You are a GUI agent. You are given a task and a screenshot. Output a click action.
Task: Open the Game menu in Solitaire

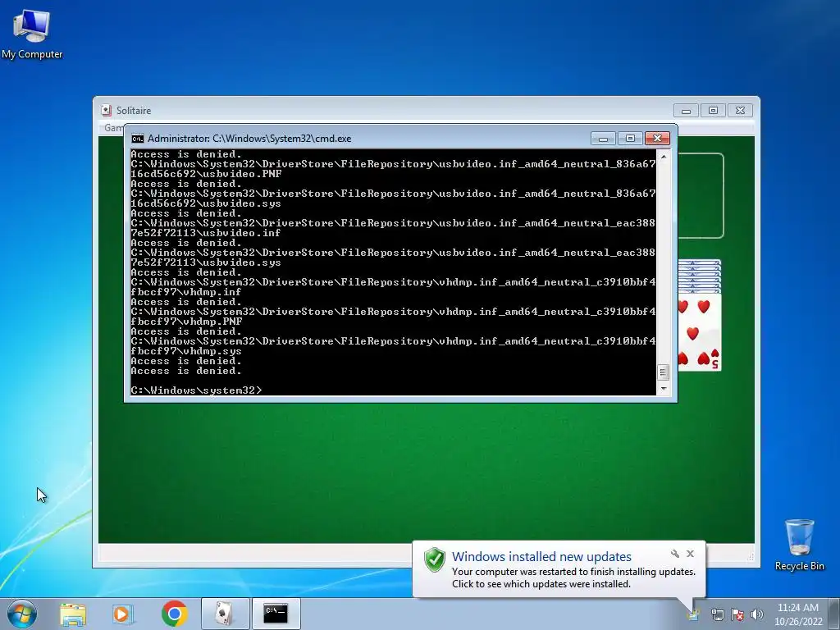(x=113, y=127)
